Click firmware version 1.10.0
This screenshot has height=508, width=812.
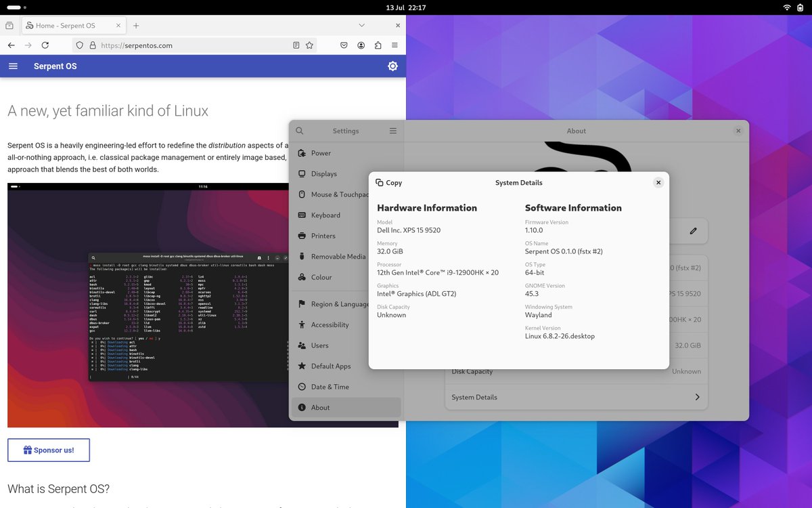coord(534,230)
